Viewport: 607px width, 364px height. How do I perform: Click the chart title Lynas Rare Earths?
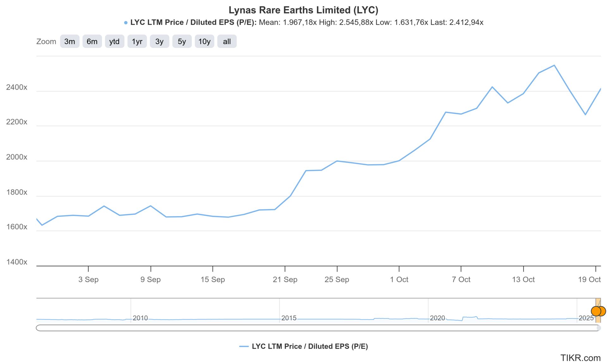click(x=303, y=10)
